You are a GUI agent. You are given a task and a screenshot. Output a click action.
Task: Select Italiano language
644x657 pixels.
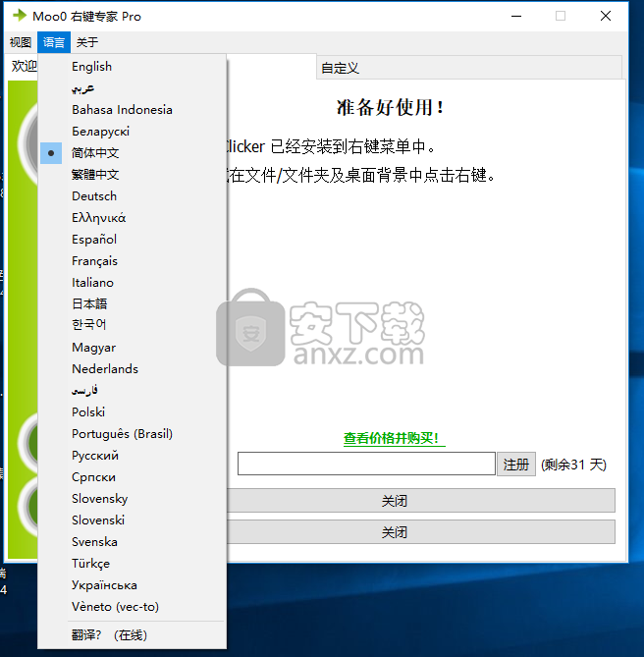pos(133,283)
